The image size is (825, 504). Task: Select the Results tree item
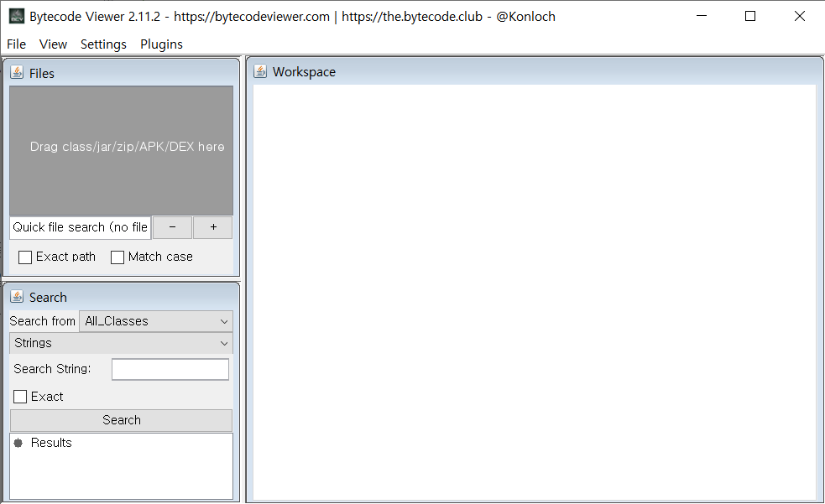(51, 443)
